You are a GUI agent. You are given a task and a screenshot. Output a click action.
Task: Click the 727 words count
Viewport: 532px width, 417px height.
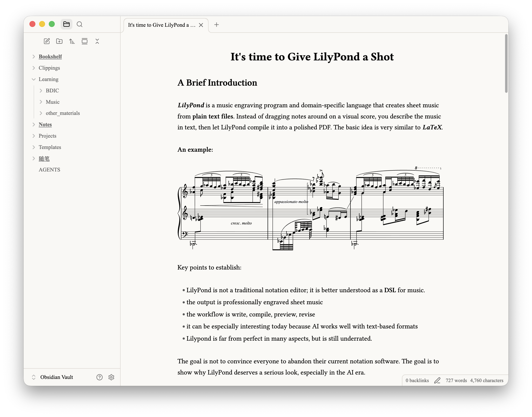pyautogui.click(x=456, y=380)
